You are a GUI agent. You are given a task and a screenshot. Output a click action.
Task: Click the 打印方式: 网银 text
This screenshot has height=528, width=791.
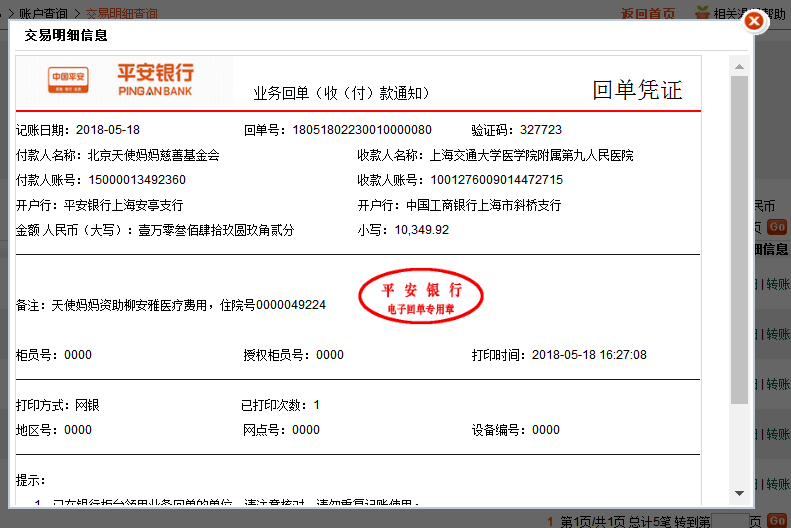58,405
